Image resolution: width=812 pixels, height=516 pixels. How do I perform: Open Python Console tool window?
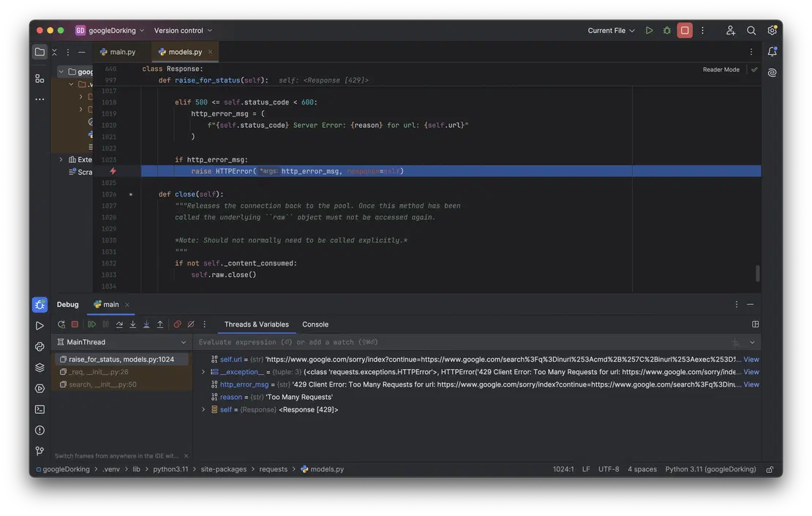point(40,346)
